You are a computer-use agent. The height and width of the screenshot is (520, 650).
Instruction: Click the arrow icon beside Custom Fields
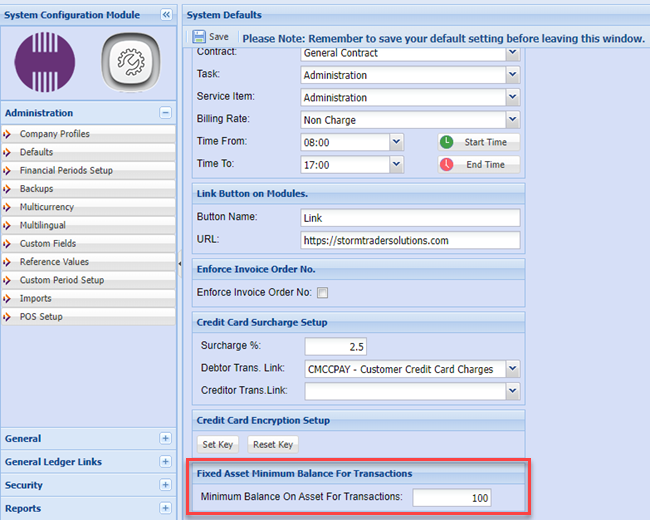pyautogui.click(x=7, y=243)
